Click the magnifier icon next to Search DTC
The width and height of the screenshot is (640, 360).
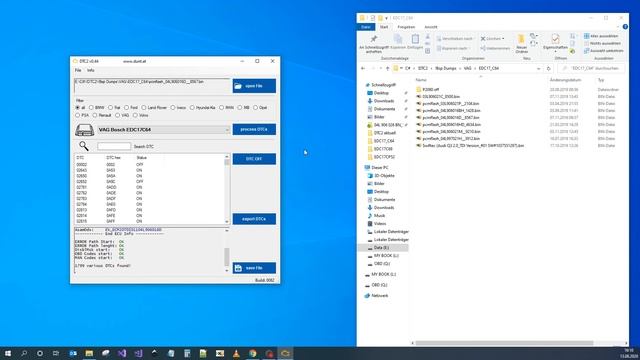click(84, 146)
